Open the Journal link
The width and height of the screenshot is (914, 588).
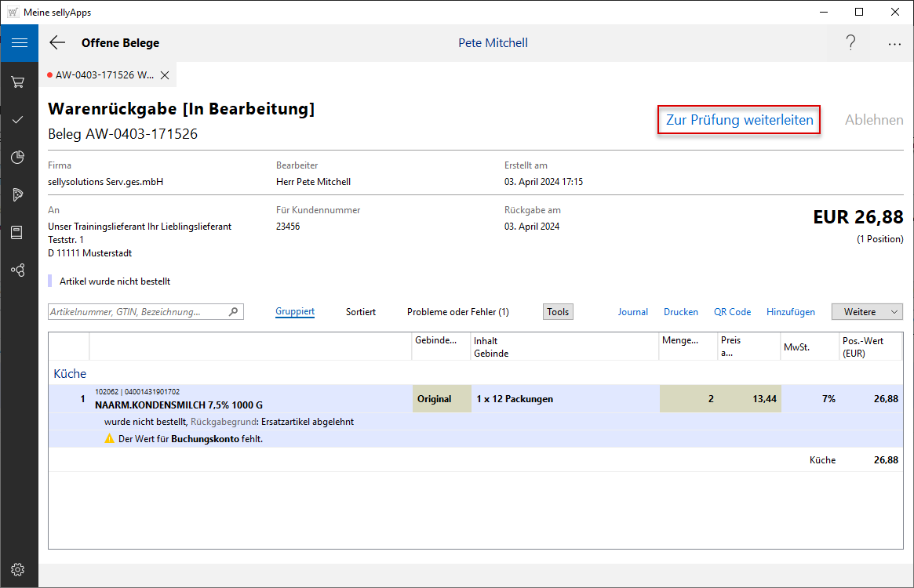coord(632,312)
